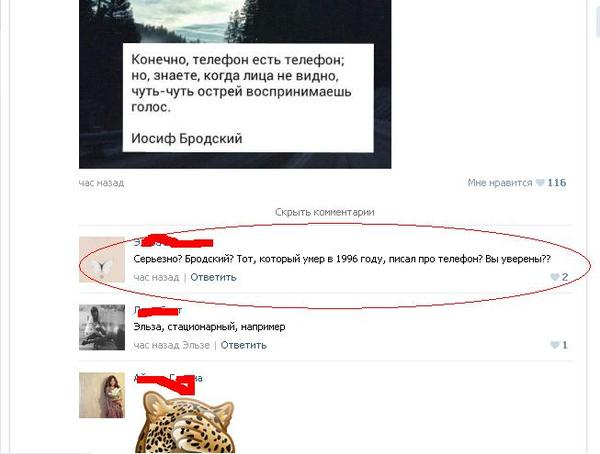Screen dimensions: 600x454
Task: Open the Brodsky quote image post
Action: [x=235, y=84]
